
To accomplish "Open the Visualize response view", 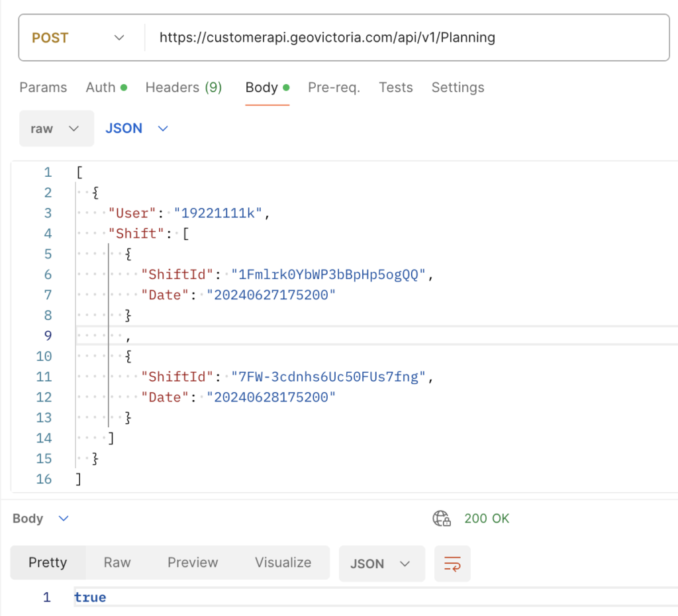I will point(283,562).
